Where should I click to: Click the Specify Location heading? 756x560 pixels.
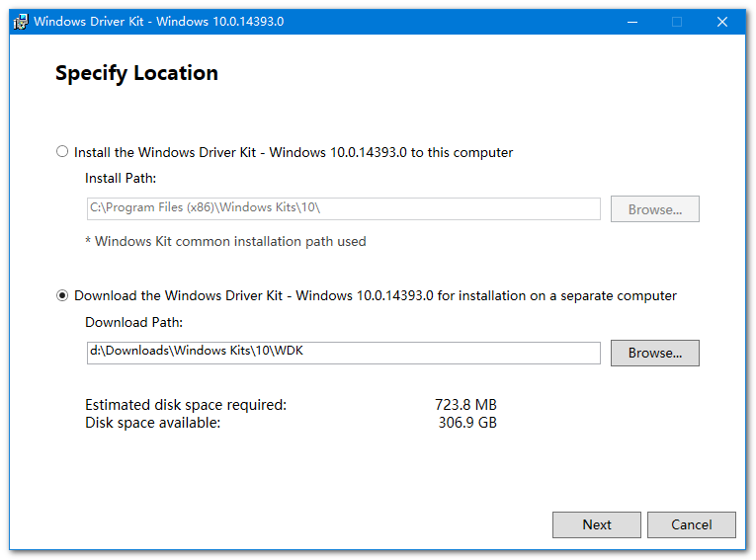pyautogui.click(x=136, y=73)
